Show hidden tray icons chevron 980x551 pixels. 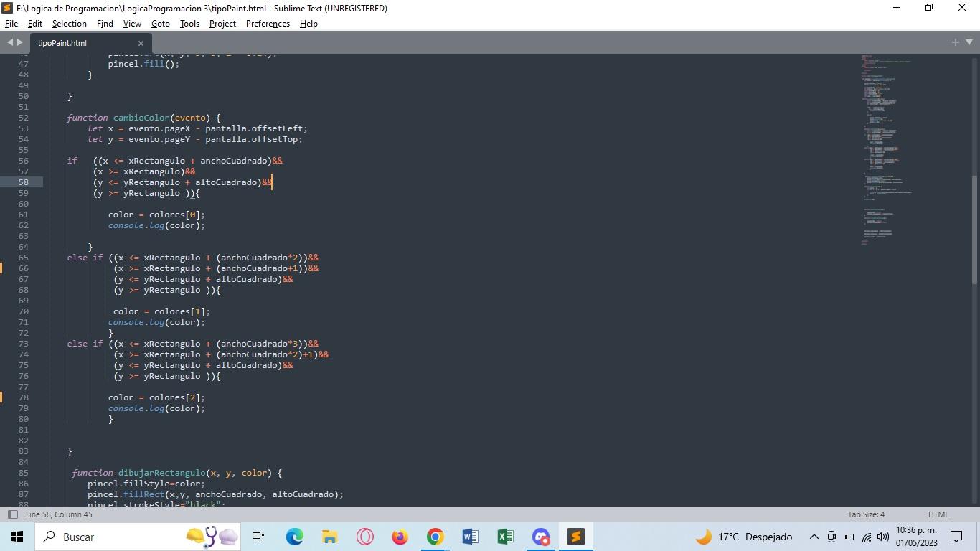(814, 537)
